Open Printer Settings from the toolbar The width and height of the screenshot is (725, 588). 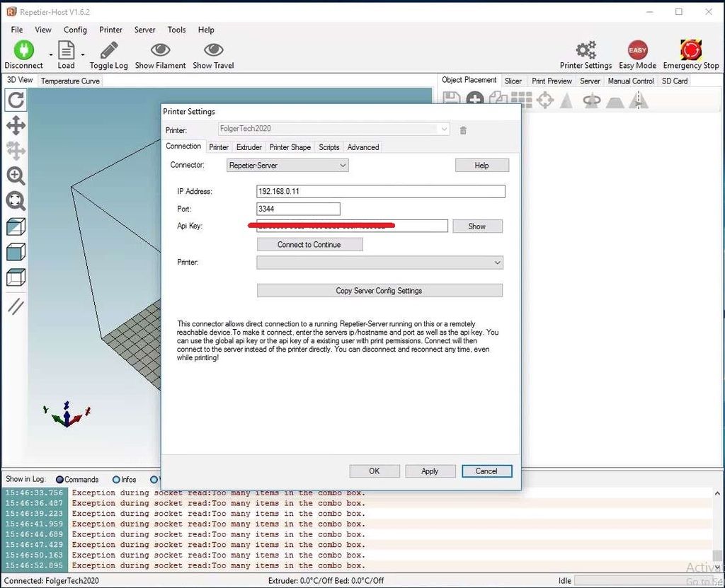pos(585,53)
